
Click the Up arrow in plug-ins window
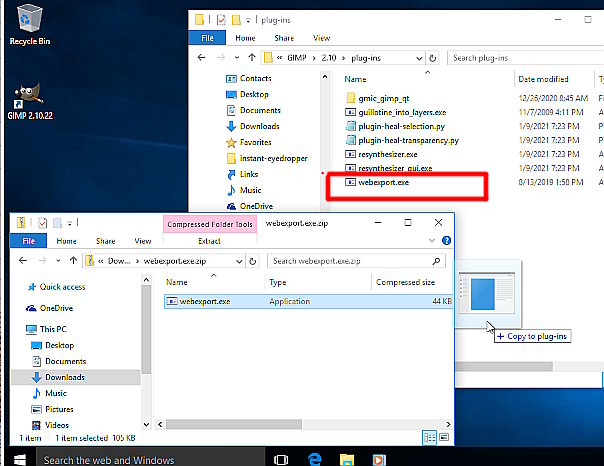click(x=253, y=58)
